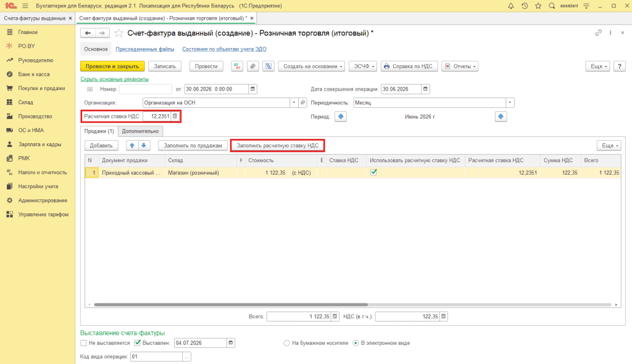Focus the Номер input field
Image resolution: width=632 pixels, height=364 pixels.
tap(146, 89)
